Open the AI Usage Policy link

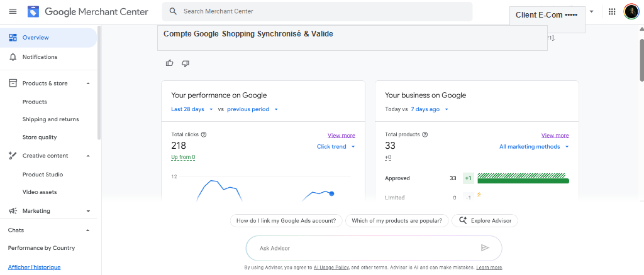pos(331,267)
